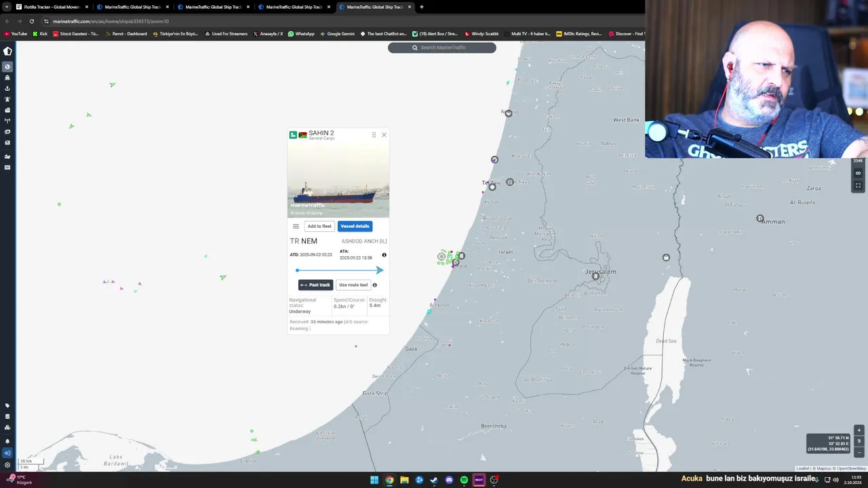The image size is (868, 488).
Task: Click the coordinates readout box
Action: (829, 444)
